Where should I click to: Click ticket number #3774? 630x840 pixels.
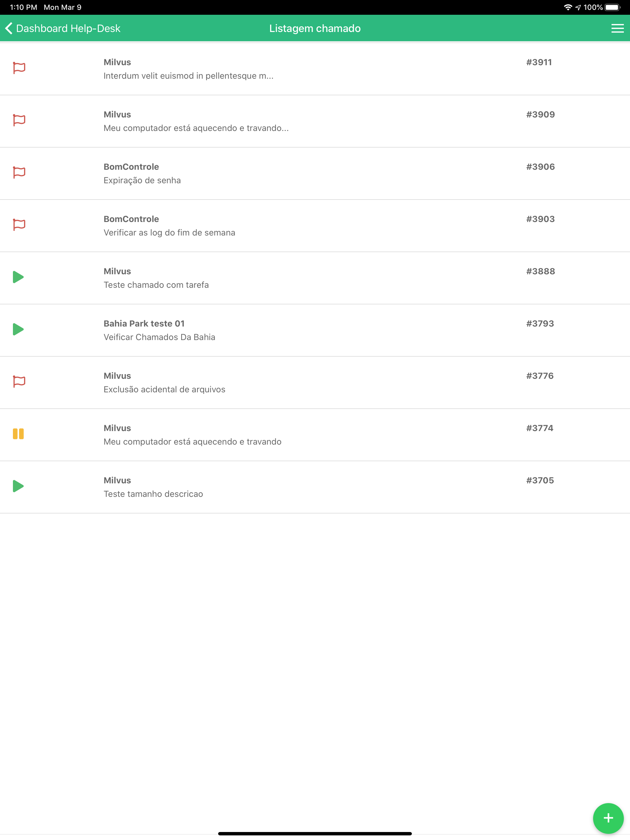540,428
